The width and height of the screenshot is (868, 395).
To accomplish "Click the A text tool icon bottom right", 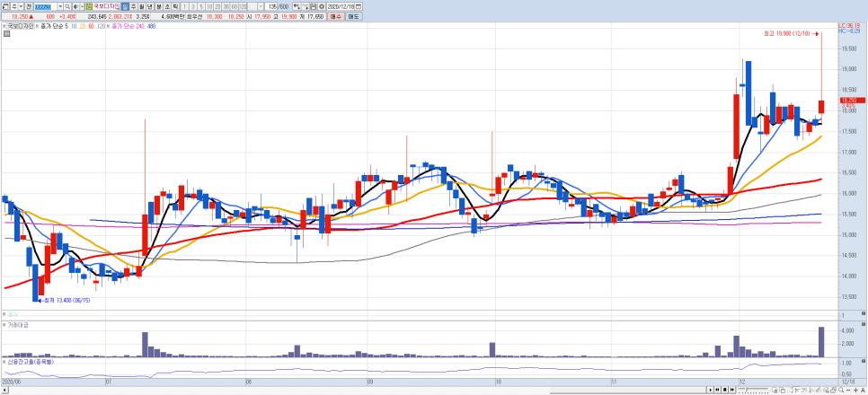I will click(863, 390).
